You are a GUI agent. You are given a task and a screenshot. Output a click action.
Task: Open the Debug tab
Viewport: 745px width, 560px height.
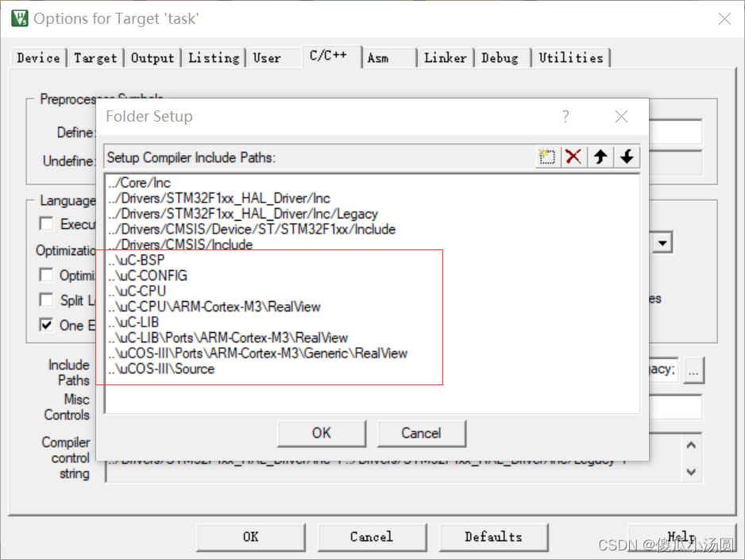coord(500,58)
